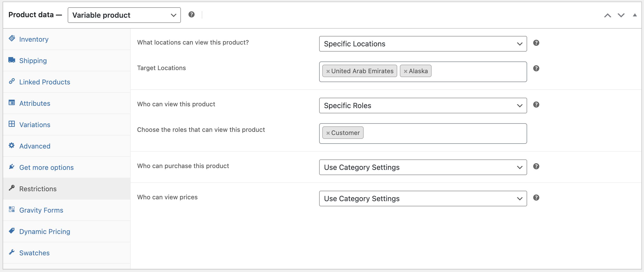Select the Linked Products chain icon
This screenshot has height=272, width=644.
tap(12, 81)
